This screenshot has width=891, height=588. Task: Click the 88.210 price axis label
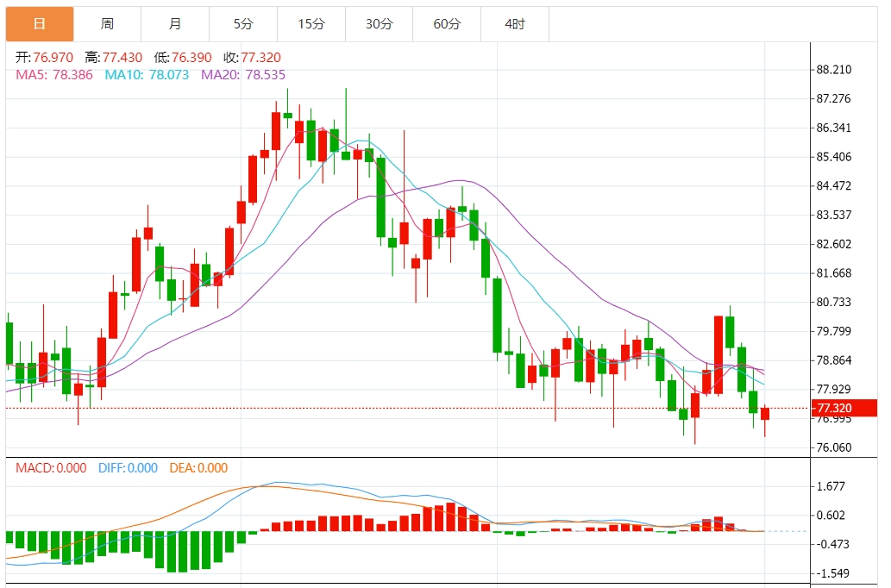click(x=833, y=70)
